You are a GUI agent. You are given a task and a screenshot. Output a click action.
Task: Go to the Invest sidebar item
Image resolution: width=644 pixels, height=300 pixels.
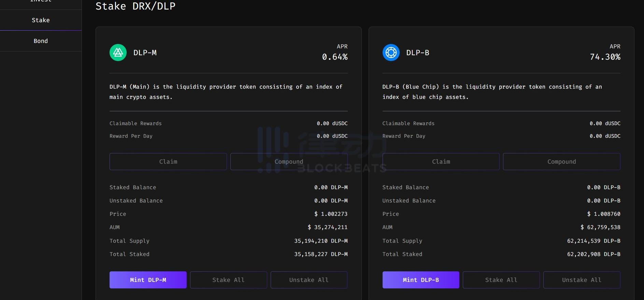click(41, 1)
